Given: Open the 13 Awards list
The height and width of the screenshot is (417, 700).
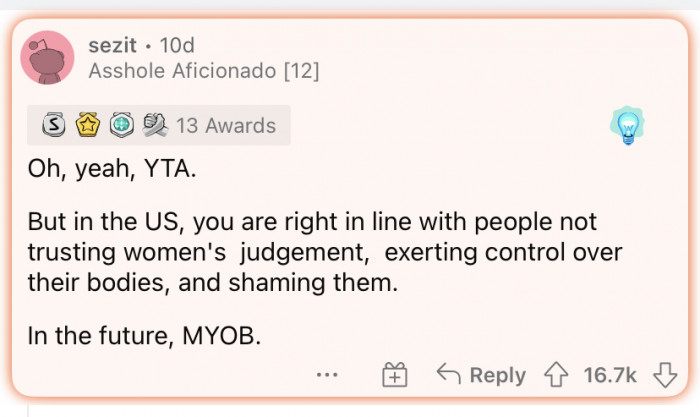Looking at the screenshot, I should click(x=226, y=126).
